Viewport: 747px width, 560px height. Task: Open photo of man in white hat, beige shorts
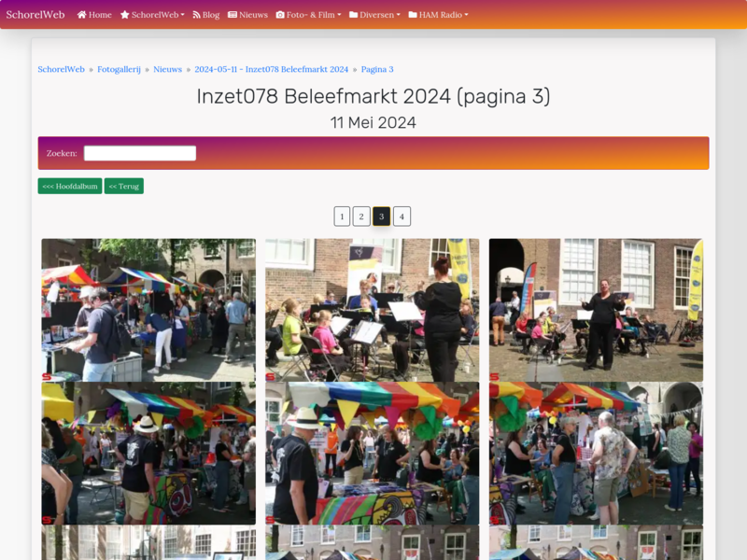pyautogui.click(x=148, y=454)
